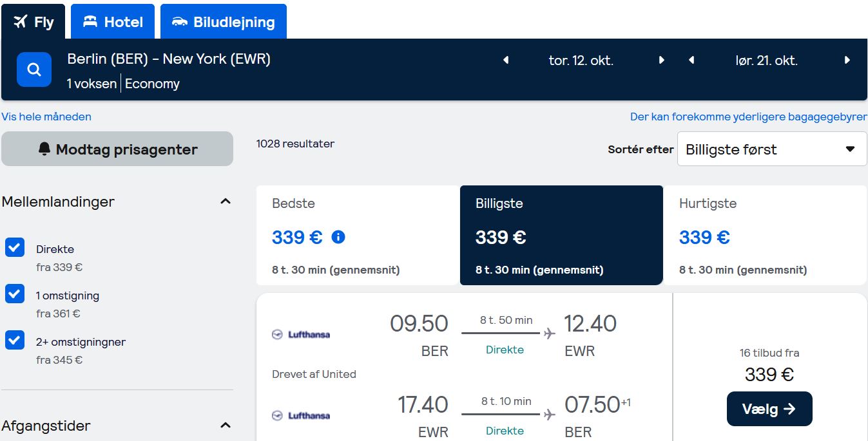Uncheck the Direkte checkbox
The height and width of the screenshot is (441, 868).
tap(15, 247)
